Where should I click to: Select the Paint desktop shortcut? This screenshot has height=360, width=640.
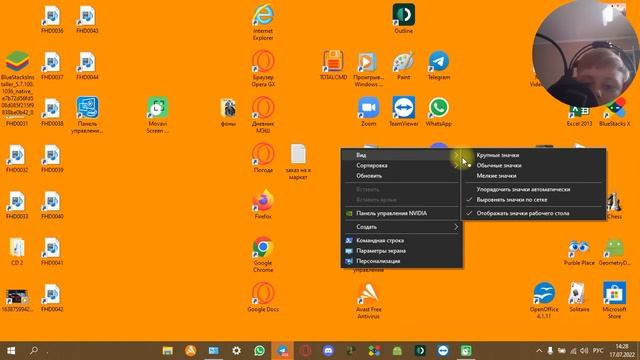click(x=404, y=65)
